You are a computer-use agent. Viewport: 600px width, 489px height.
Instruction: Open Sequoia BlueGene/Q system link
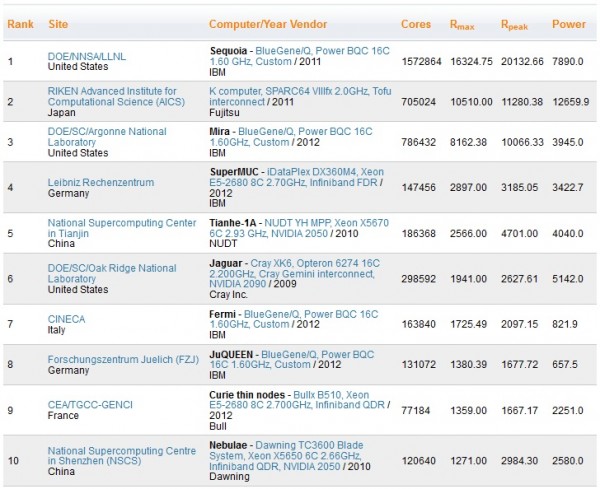click(300, 56)
